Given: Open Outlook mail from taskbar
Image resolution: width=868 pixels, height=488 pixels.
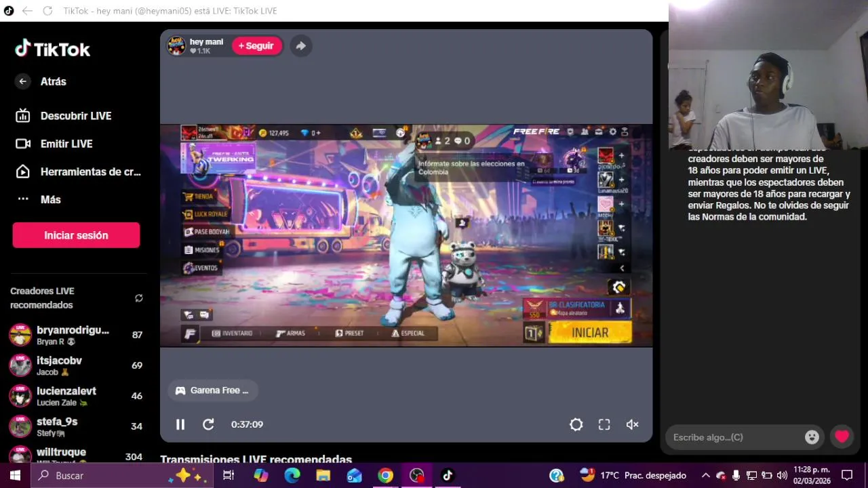Looking at the screenshot, I should (354, 476).
